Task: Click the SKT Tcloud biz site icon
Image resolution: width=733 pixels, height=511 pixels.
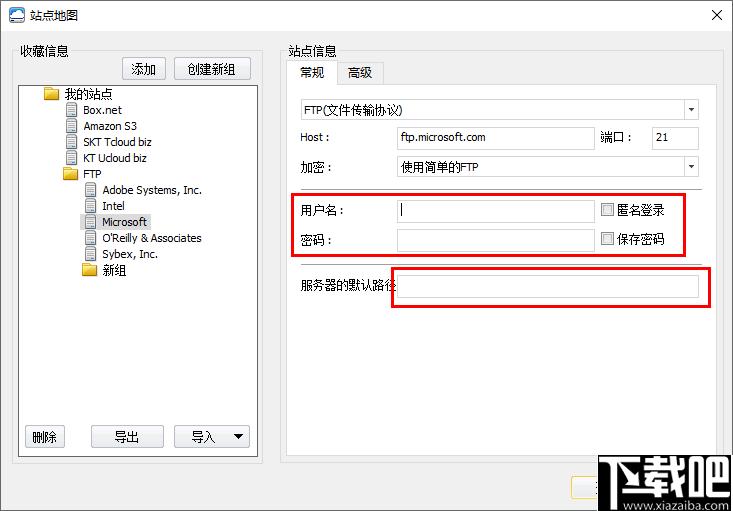Action: pyautogui.click(x=71, y=142)
